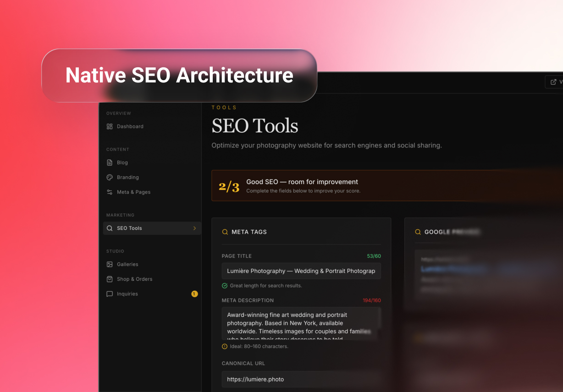Screen dimensions: 563x392
Task: Click the Inquiries chat bubble icon
Action: coord(110,294)
